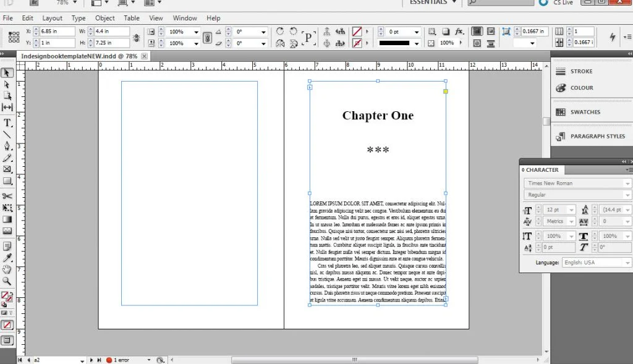
Task: Click the 1 error preflight indicator
Action: [x=120, y=359]
